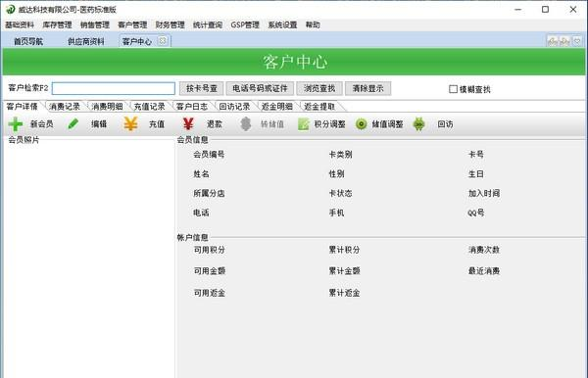The height and width of the screenshot is (378, 588).
Task: Click the 浏览查找 button
Action: pos(319,88)
